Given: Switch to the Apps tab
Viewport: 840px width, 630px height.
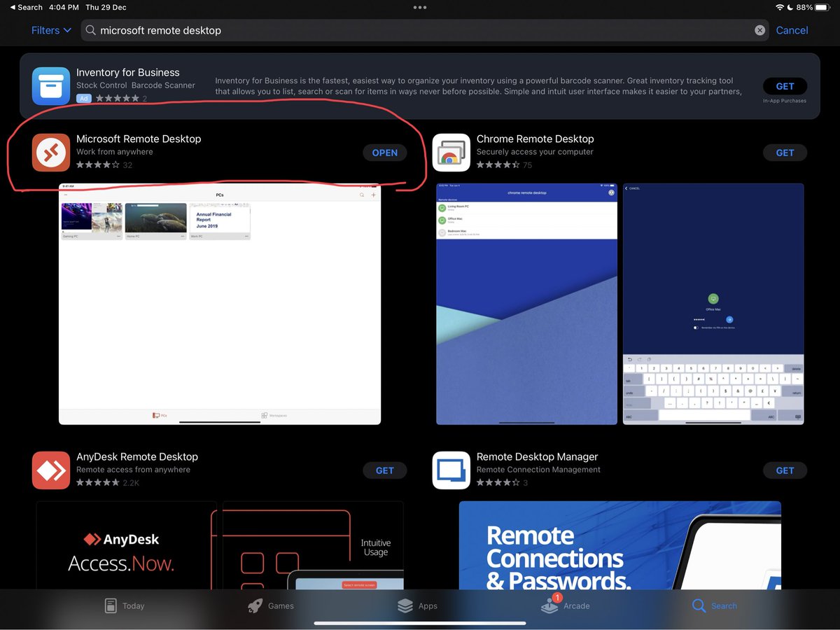Looking at the screenshot, I should [x=417, y=605].
